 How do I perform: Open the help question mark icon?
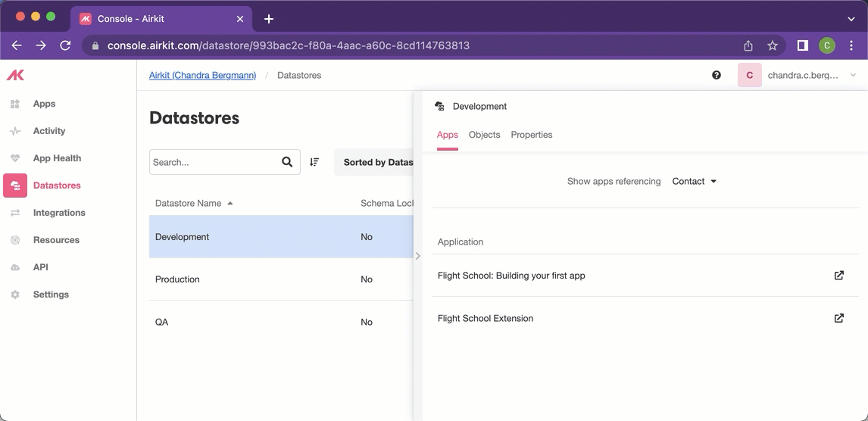pos(717,75)
